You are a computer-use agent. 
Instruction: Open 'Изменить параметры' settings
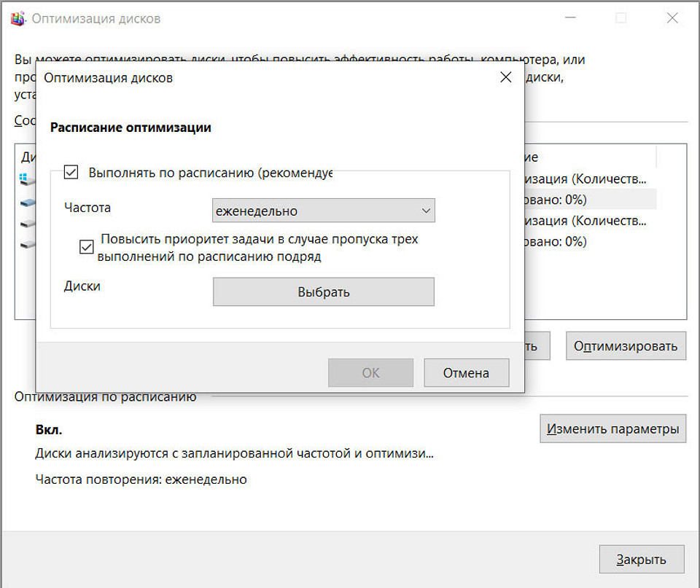tap(612, 429)
